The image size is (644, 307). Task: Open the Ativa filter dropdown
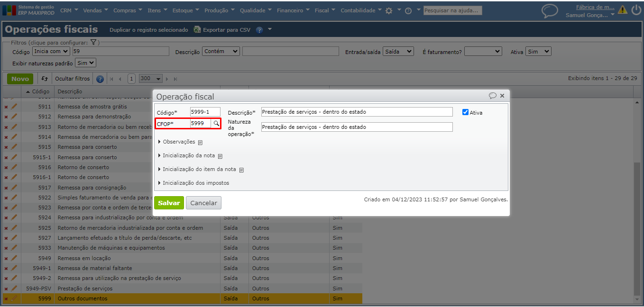tap(538, 51)
